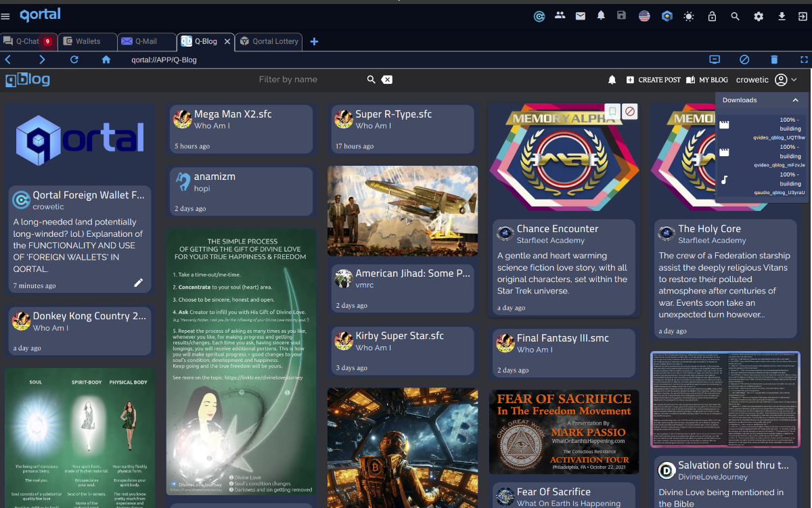
Task: Click the qblog logo
Action: point(28,80)
